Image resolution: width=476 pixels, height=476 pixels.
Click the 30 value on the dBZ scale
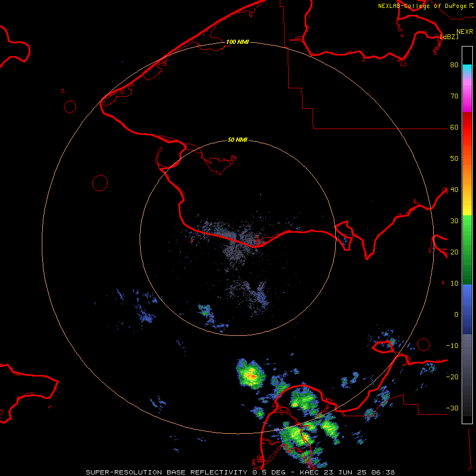454,221
